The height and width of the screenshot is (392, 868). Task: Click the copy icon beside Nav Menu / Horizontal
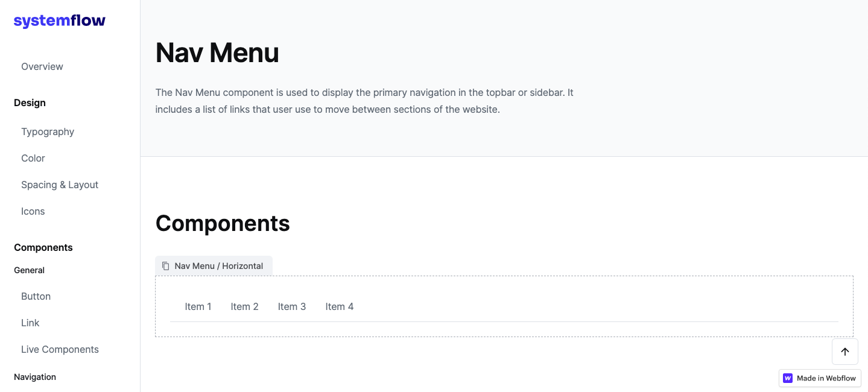pos(166,266)
